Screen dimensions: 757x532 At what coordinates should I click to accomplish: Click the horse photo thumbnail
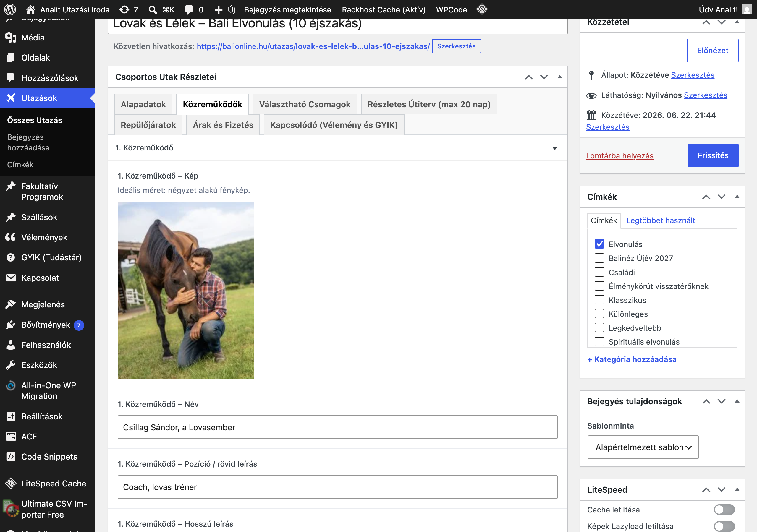[x=186, y=291]
